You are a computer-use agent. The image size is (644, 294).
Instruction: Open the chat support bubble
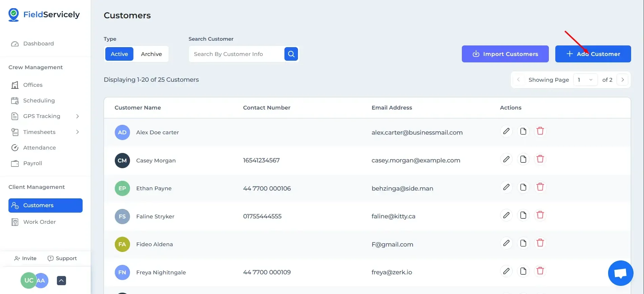click(620, 273)
